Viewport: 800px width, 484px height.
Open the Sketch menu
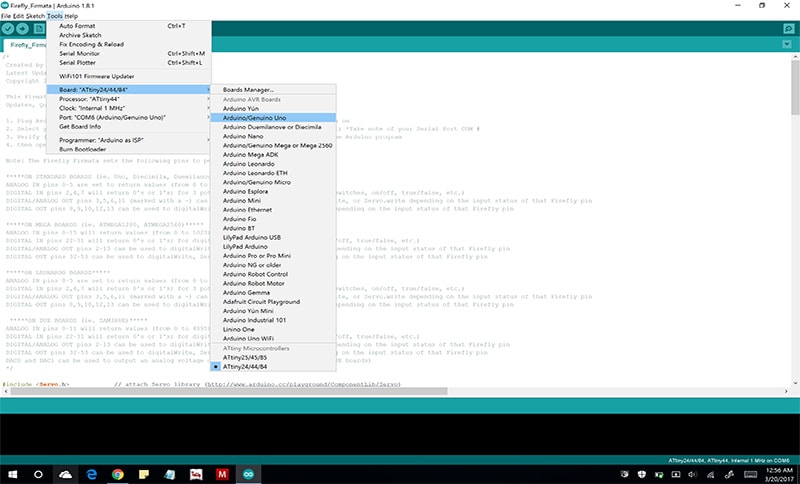[35, 16]
